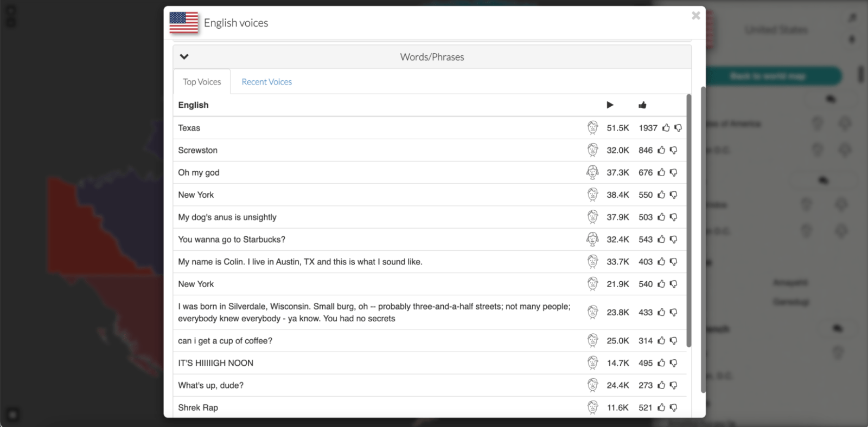Thumbs up IT'S HIIIIIGH NOON
Viewport: 868px width, 427px height.
click(661, 363)
